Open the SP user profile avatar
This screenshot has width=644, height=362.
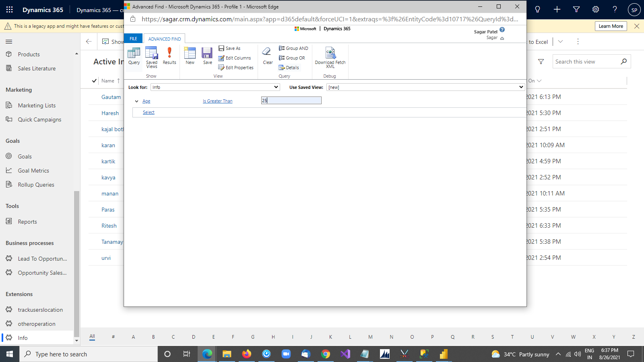634,10
